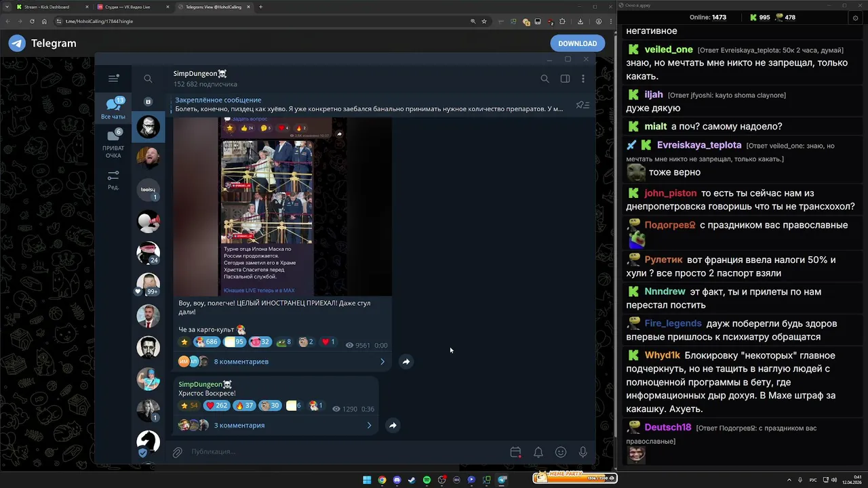Select the bearded man avatar chat
The width and height of the screenshot is (868, 488).
pyautogui.click(x=148, y=127)
